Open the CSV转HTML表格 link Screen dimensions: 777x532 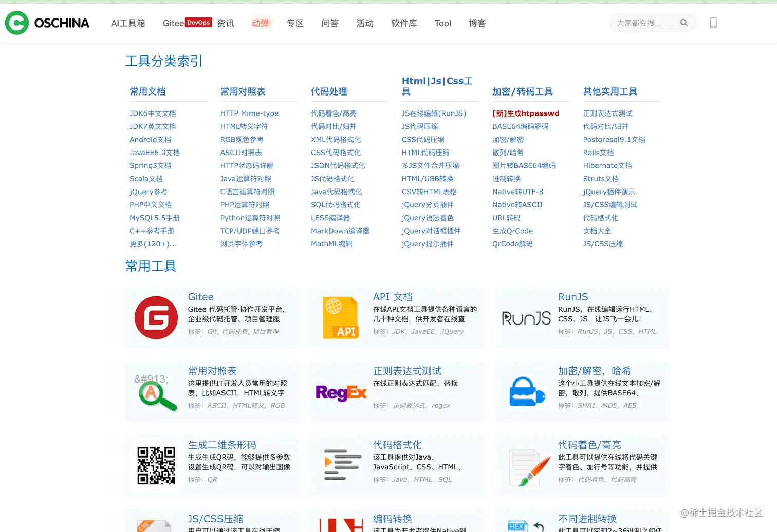(x=429, y=192)
